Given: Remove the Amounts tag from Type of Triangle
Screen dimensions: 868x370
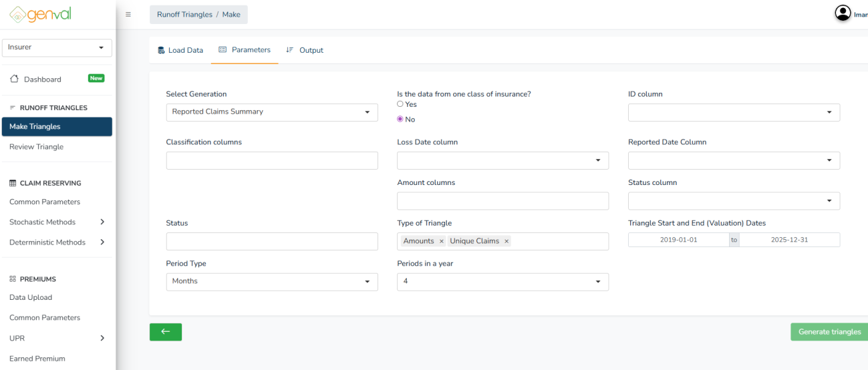Looking at the screenshot, I should [442, 241].
